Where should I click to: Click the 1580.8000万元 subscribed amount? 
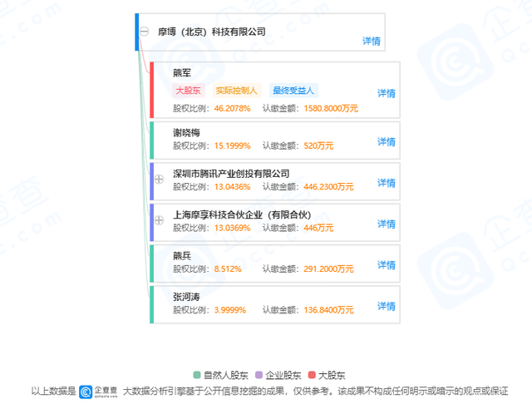coord(331,109)
